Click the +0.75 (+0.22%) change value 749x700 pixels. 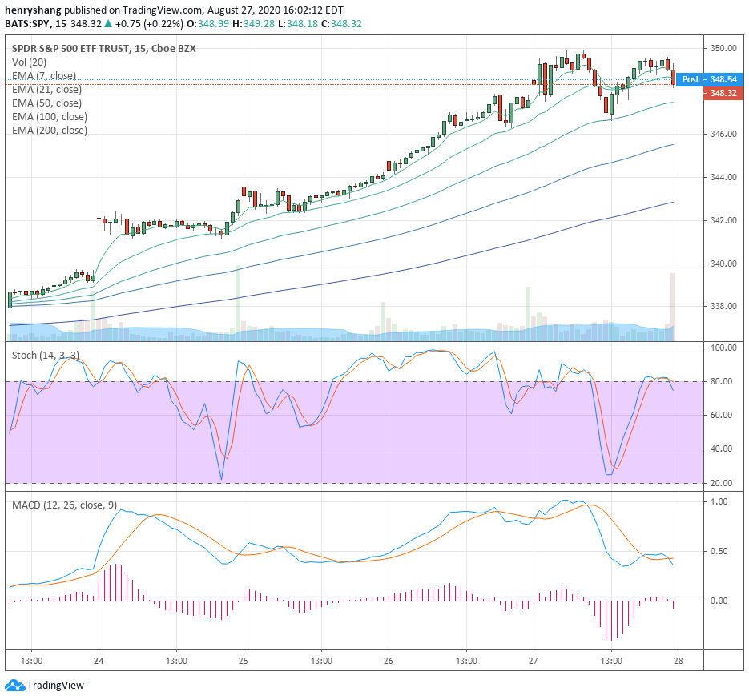150,24
